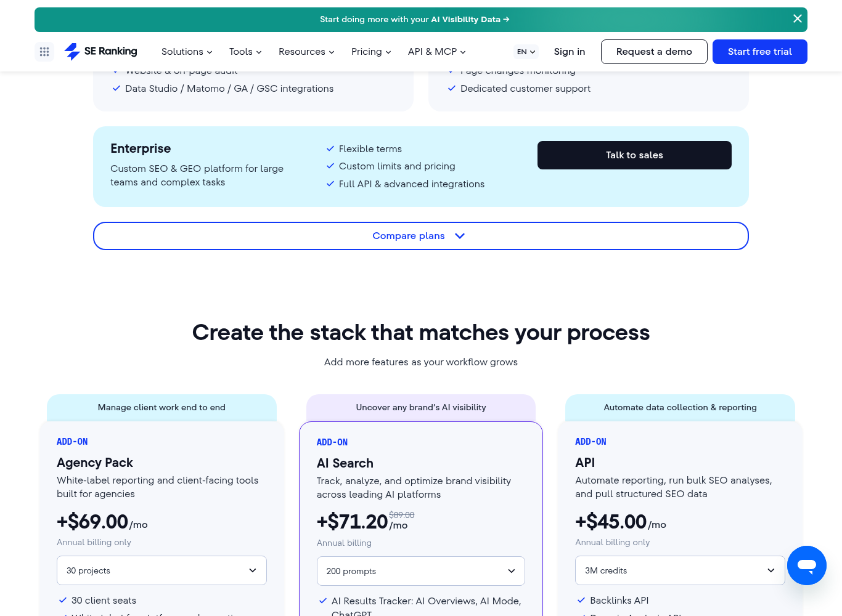Expand the API & MCP menu

436,52
